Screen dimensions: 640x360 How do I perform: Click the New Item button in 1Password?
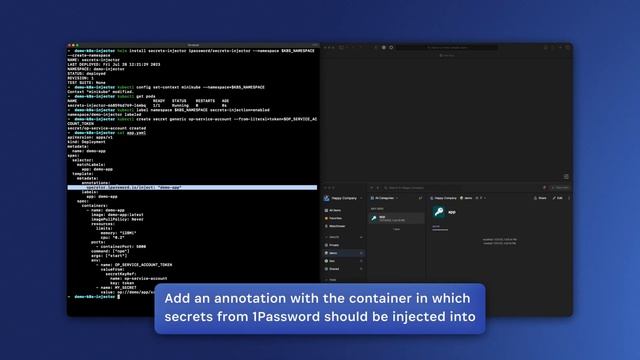coord(560,188)
